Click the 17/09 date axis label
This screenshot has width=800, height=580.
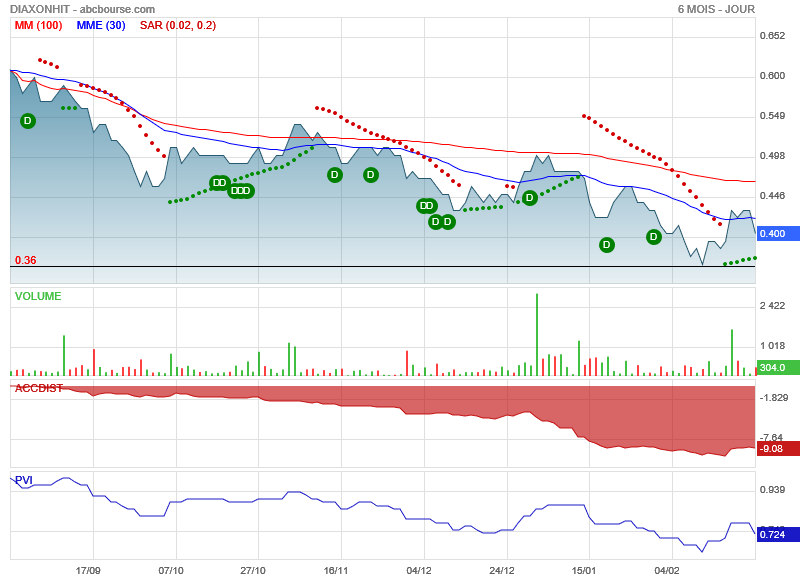(88, 570)
